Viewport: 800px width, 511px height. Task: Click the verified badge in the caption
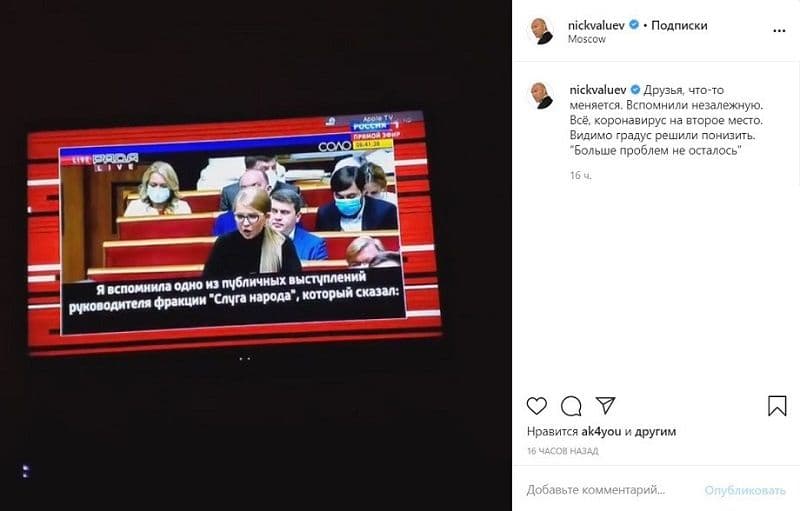(635, 90)
